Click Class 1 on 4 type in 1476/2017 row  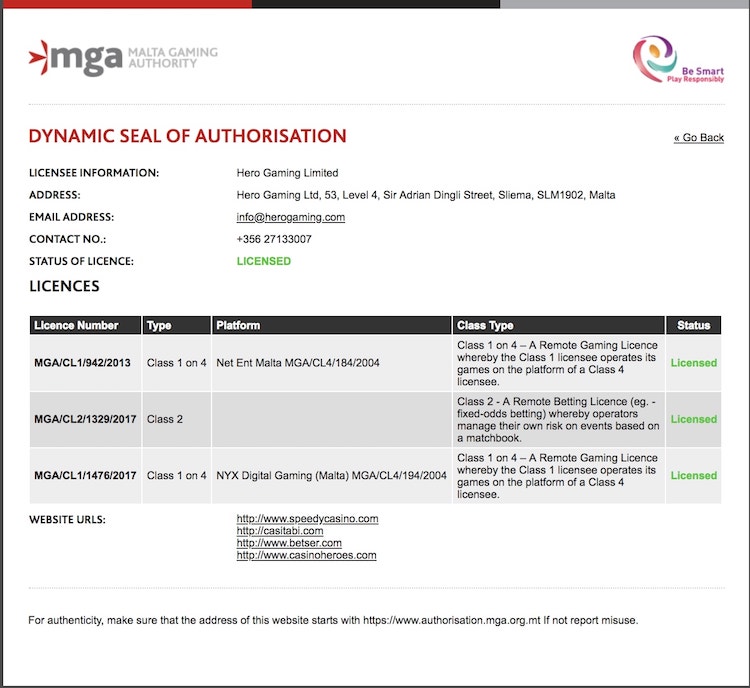tap(176, 476)
